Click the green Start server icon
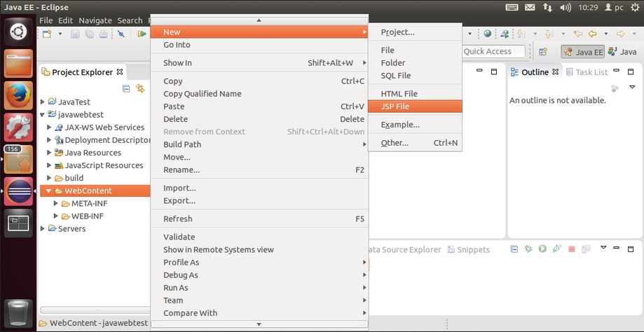644x332 pixels. pyautogui.click(x=542, y=249)
